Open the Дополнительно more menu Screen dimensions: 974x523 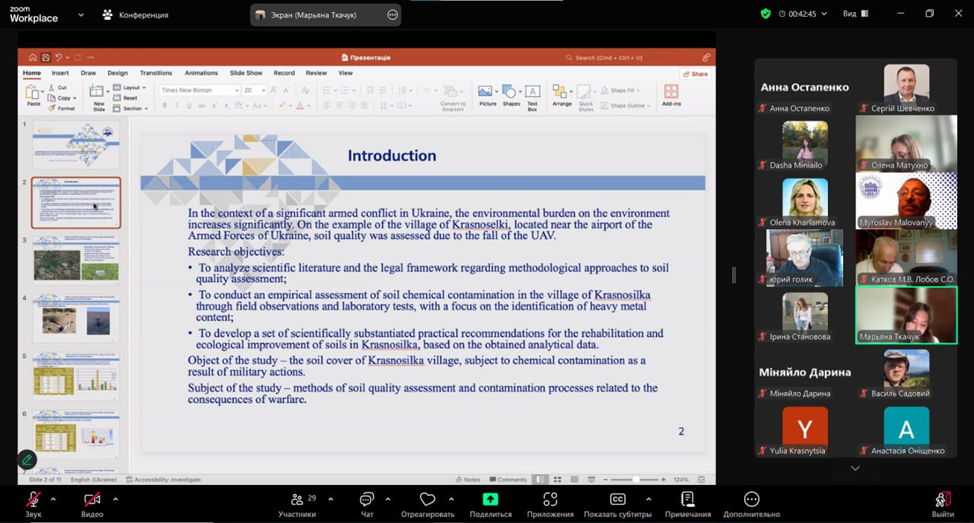pyautogui.click(x=752, y=504)
